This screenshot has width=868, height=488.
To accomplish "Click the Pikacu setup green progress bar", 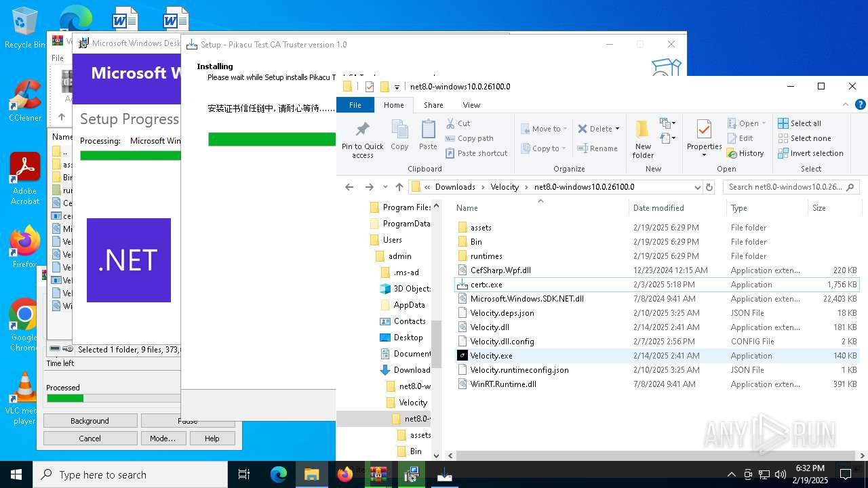I will click(x=272, y=139).
